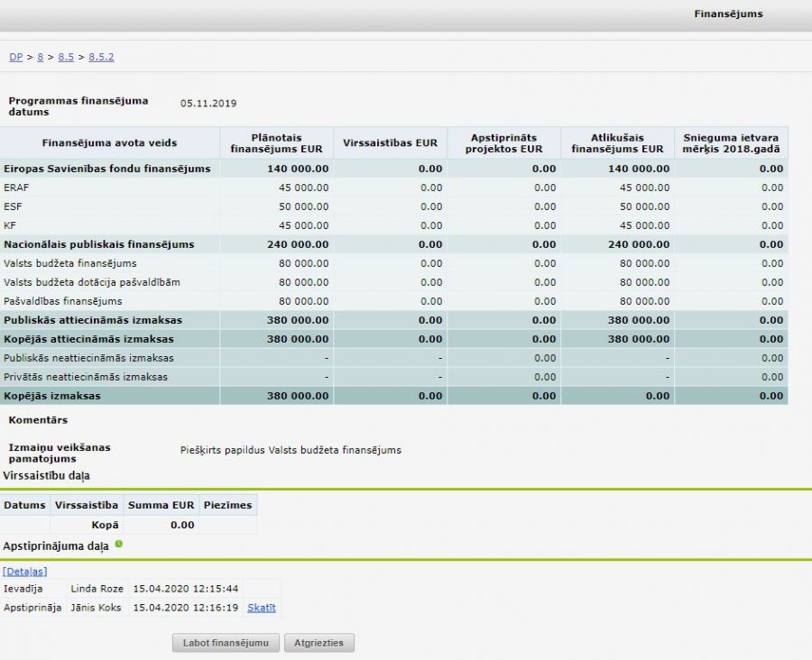
Task: Navigate to the 8.5 breadcrumb link
Action: click(x=66, y=57)
